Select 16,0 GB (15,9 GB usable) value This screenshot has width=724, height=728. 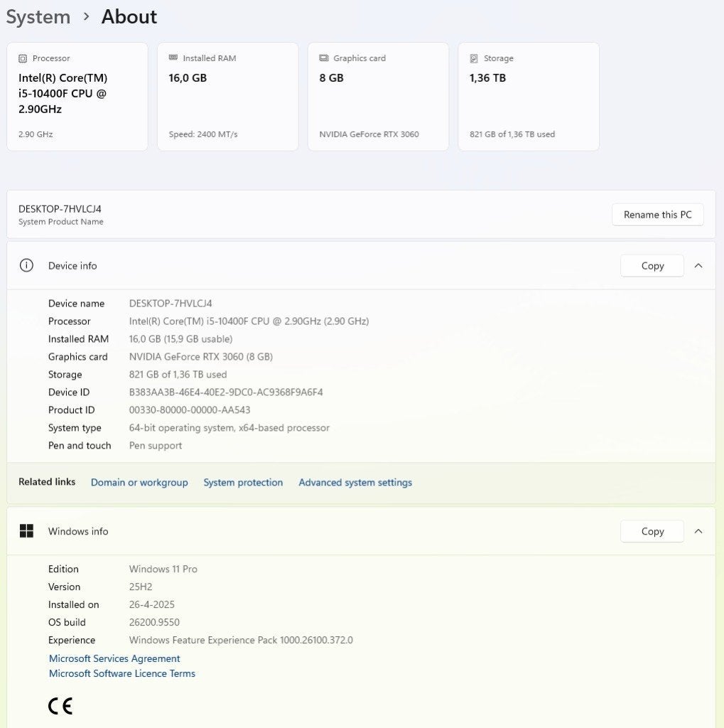coord(180,339)
